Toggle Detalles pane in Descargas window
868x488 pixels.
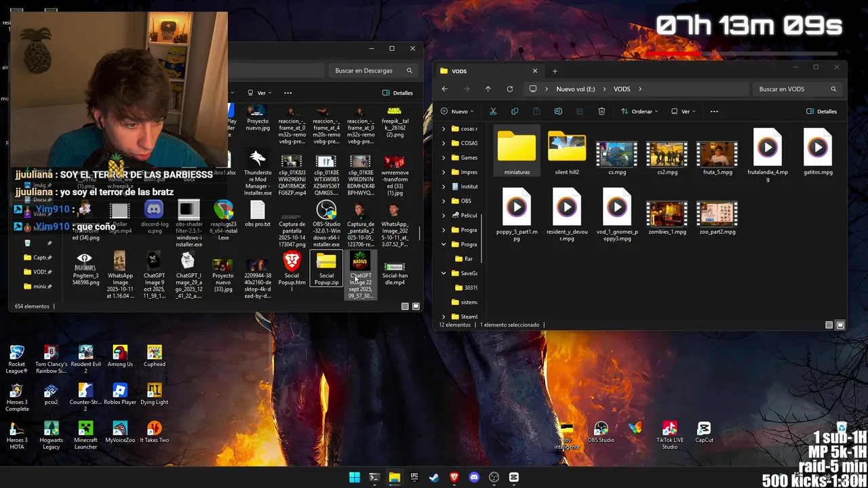[x=398, y=93]
